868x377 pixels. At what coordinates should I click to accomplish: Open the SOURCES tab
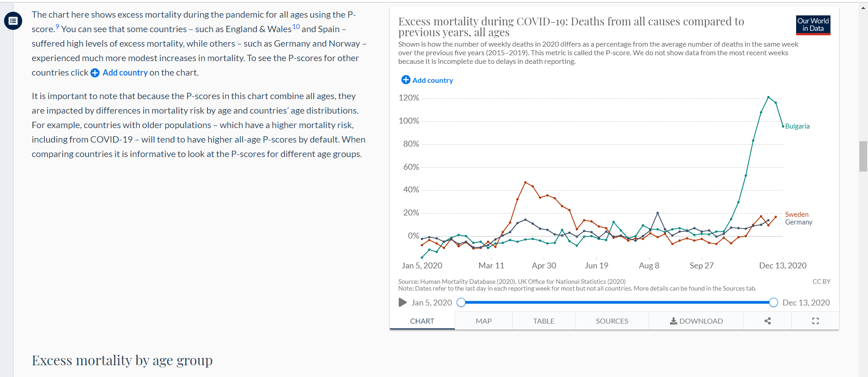(x=612, y=321)
